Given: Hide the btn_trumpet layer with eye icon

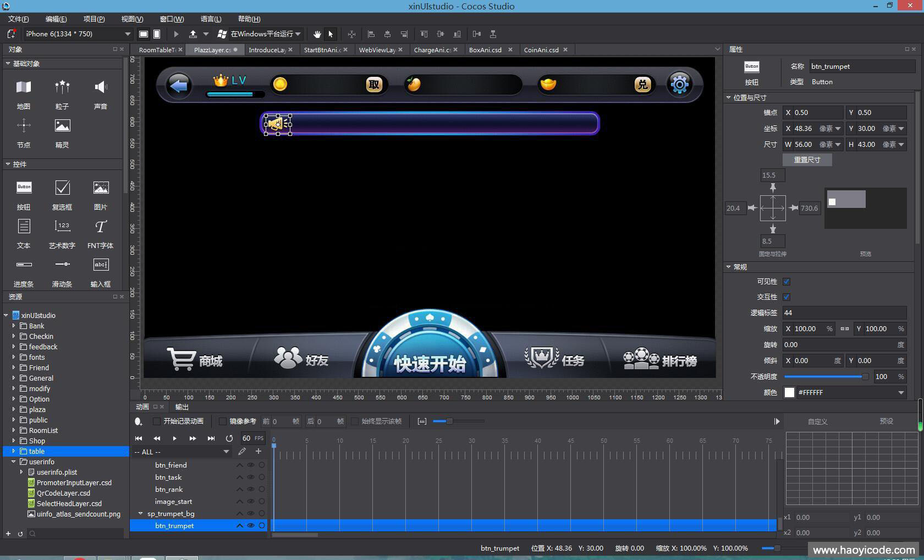Looking at the screenshot, I should (251, 526).
